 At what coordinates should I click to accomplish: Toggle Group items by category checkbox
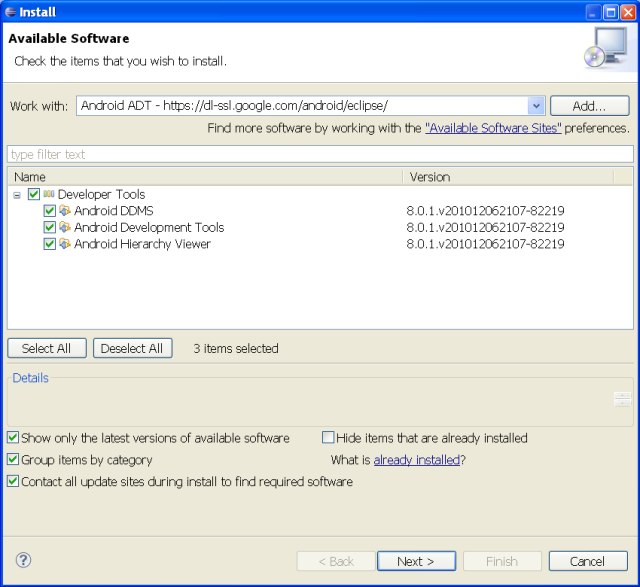click(x=13, y=459)
